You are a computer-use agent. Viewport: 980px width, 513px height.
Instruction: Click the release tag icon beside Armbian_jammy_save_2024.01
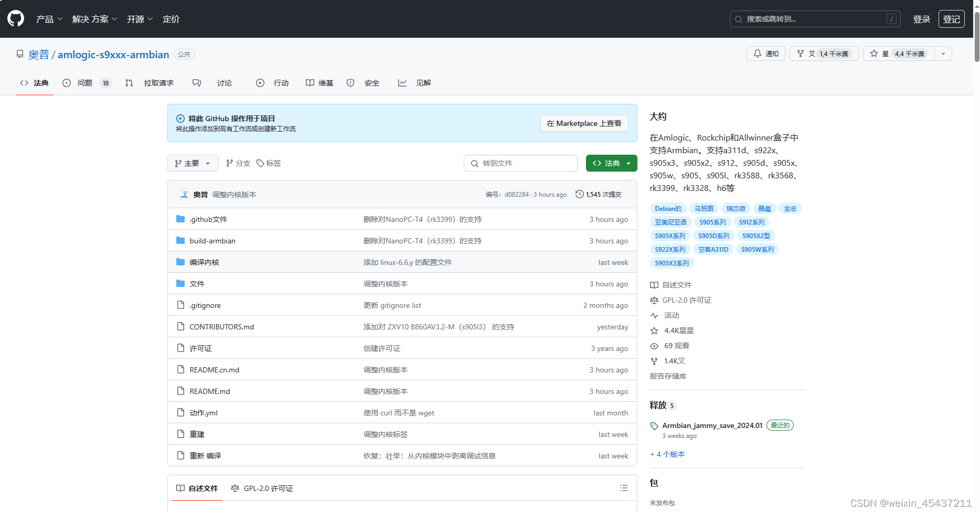pos(654,426)
